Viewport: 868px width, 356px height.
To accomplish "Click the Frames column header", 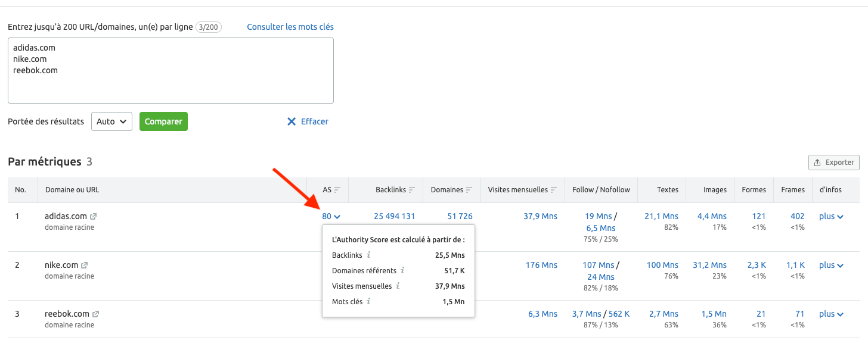I will tap(793, 190).
